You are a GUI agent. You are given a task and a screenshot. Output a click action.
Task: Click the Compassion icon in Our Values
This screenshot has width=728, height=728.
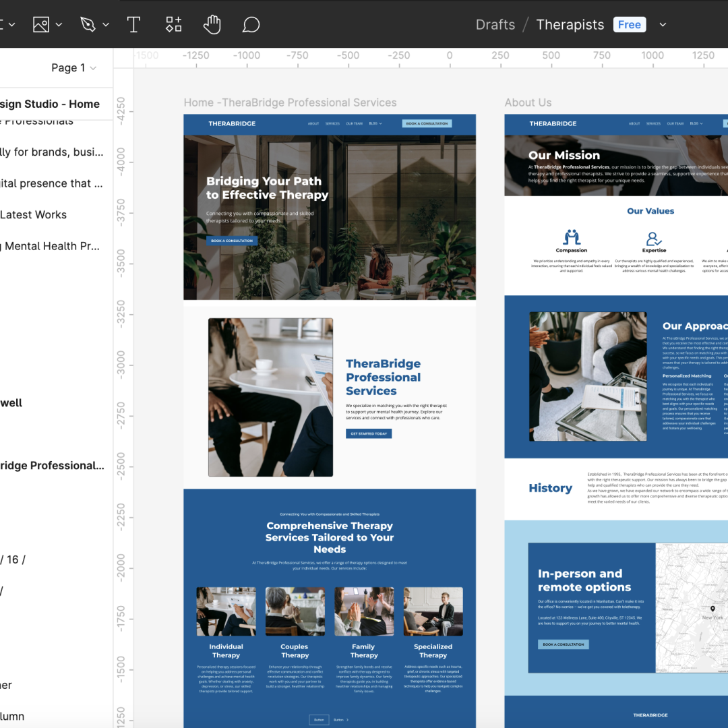pyautogui.click(x=572, y=237)
